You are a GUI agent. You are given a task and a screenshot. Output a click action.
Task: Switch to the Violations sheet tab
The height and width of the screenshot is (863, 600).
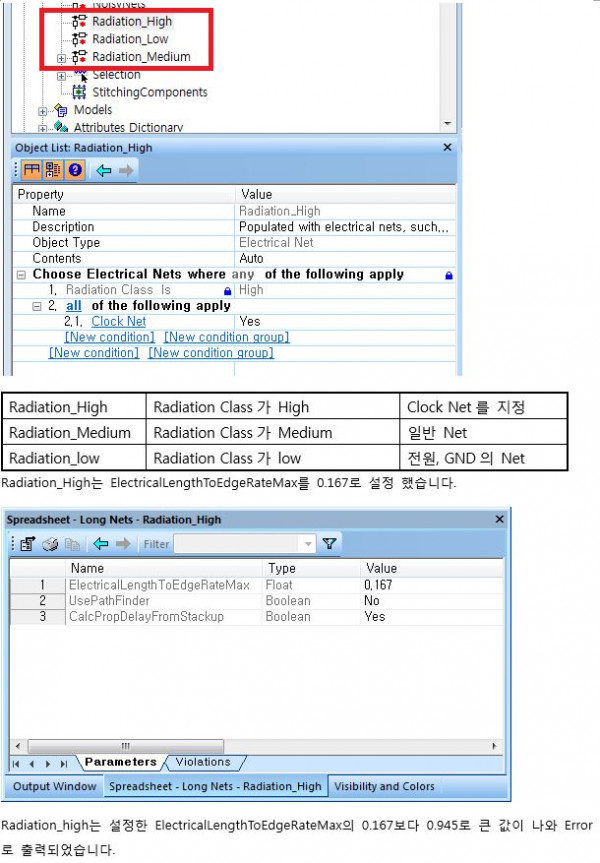(x=202, y=762)
